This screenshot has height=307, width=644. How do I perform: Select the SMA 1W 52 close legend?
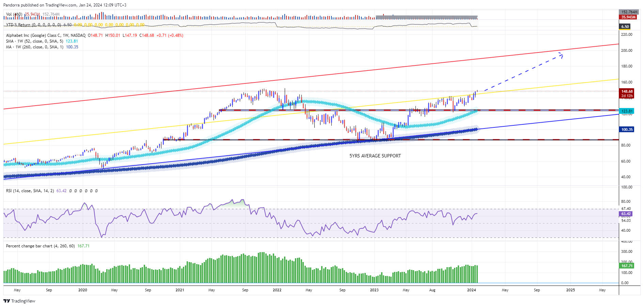tap(34, 41)
